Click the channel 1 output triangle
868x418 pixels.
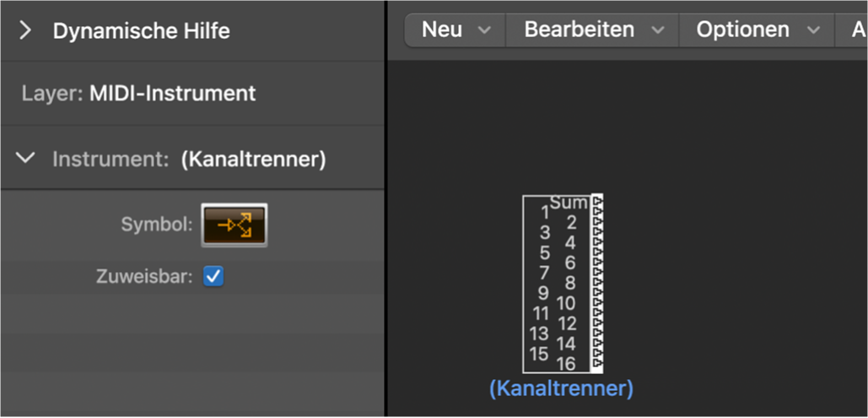coord(598,212)
